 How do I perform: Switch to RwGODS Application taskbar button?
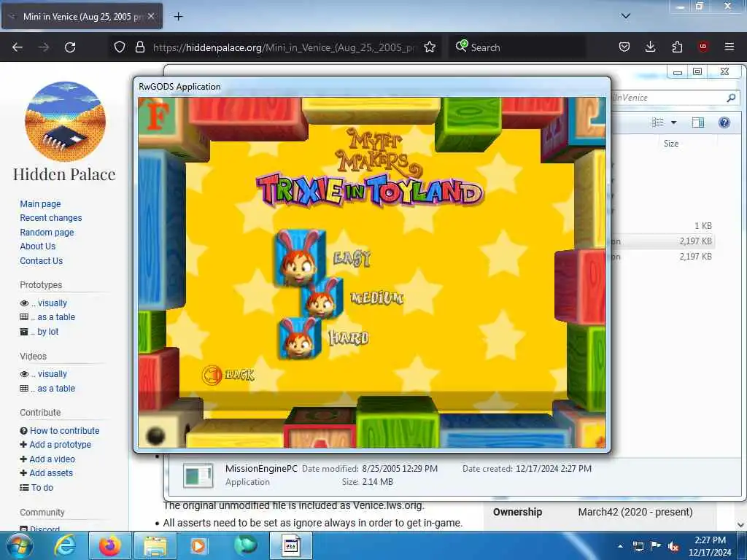[291, 545]
